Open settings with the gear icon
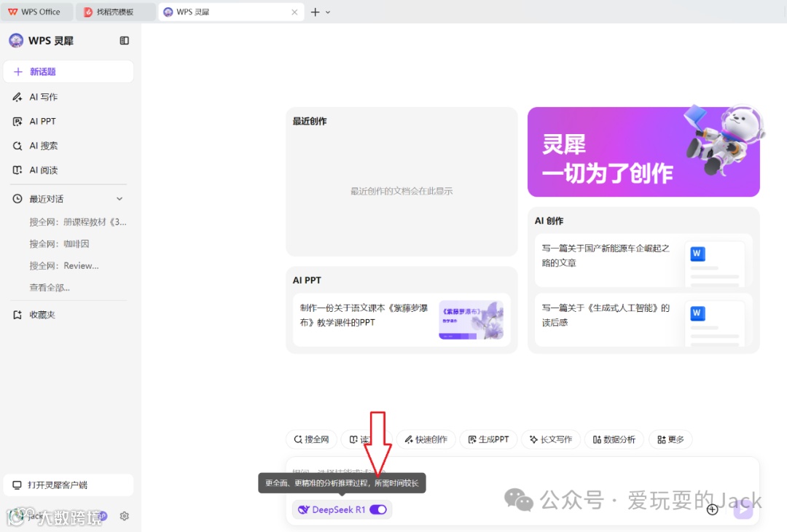The image size is (787, 532). point(125,516)
